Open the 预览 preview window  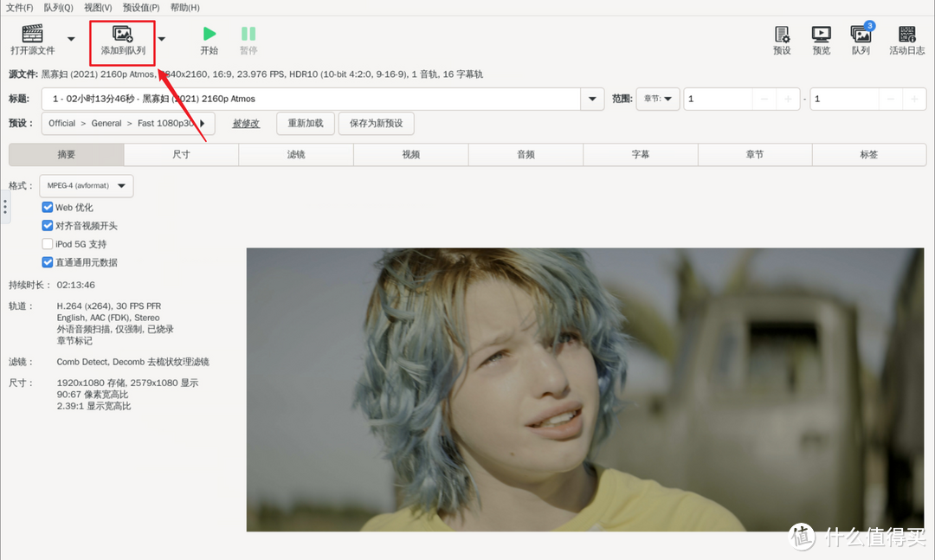(x=820, y=41)
